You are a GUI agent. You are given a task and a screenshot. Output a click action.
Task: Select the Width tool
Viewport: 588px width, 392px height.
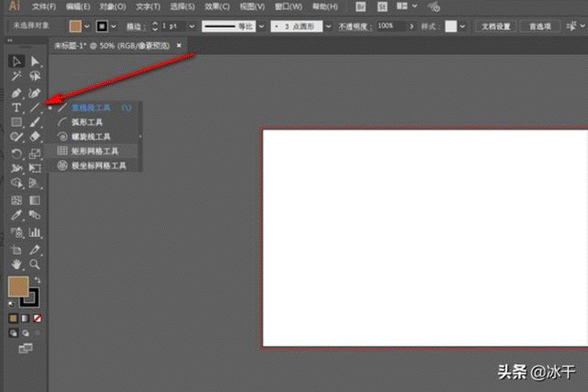tap(16, 168)
